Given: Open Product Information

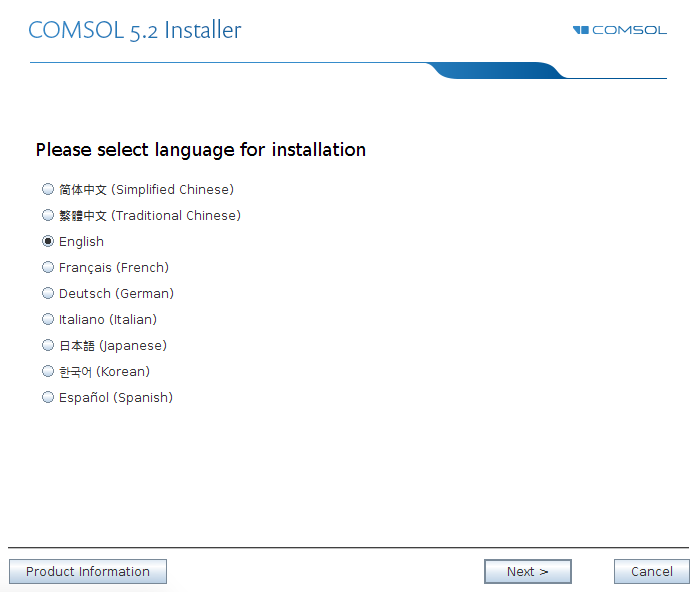Looking at the screenshot, I should [x=88, y=571].
